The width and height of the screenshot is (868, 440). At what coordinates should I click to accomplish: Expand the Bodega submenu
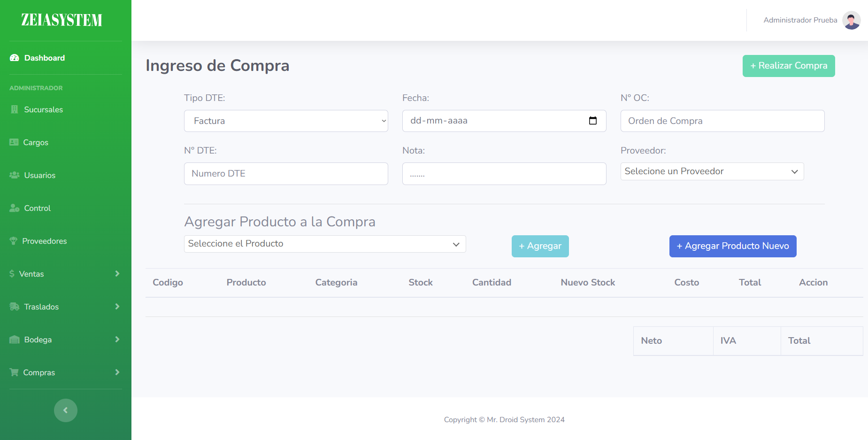tap(117, 339)
